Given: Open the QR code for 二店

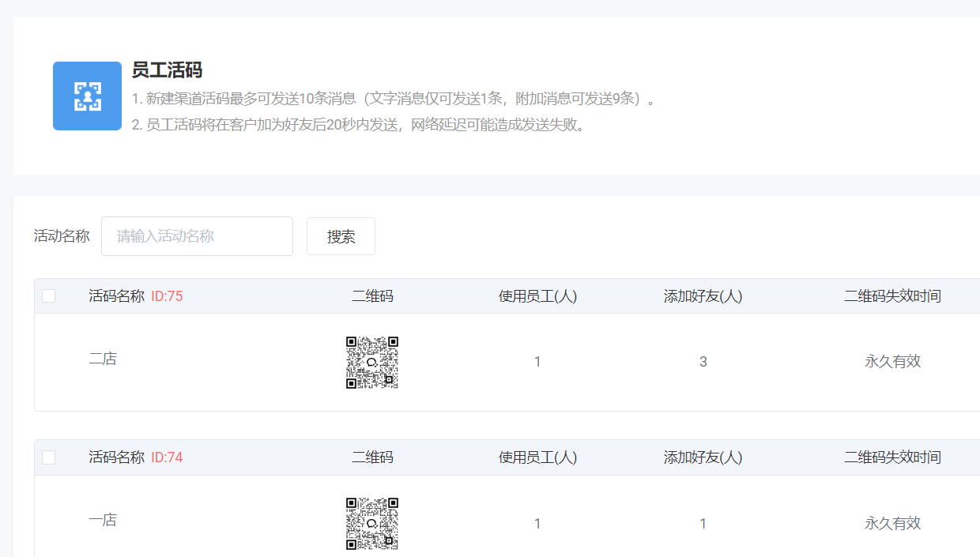Looking at the screenshot, I should pyautogui.click(x=371, y=362).
